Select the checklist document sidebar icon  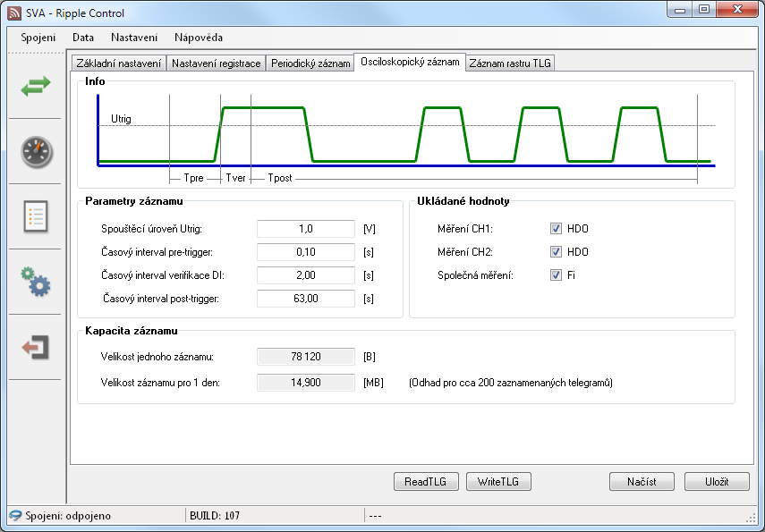[36, 216]
